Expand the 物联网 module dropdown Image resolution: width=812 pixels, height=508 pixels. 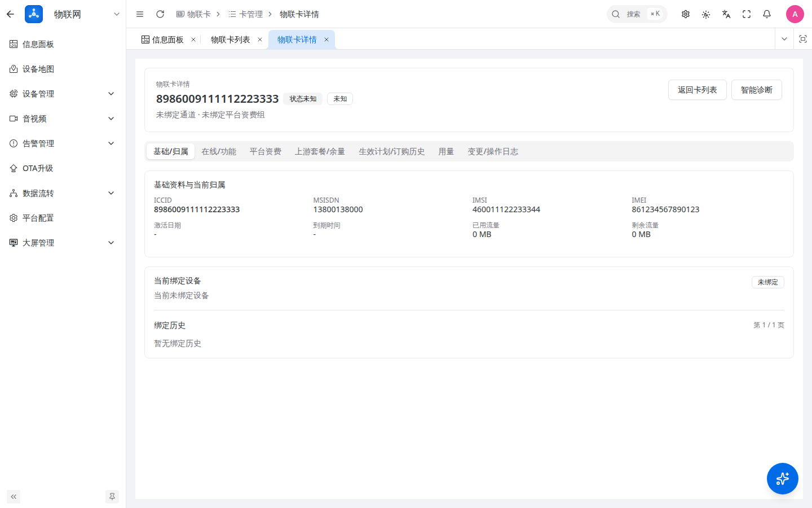pos(117,14)
